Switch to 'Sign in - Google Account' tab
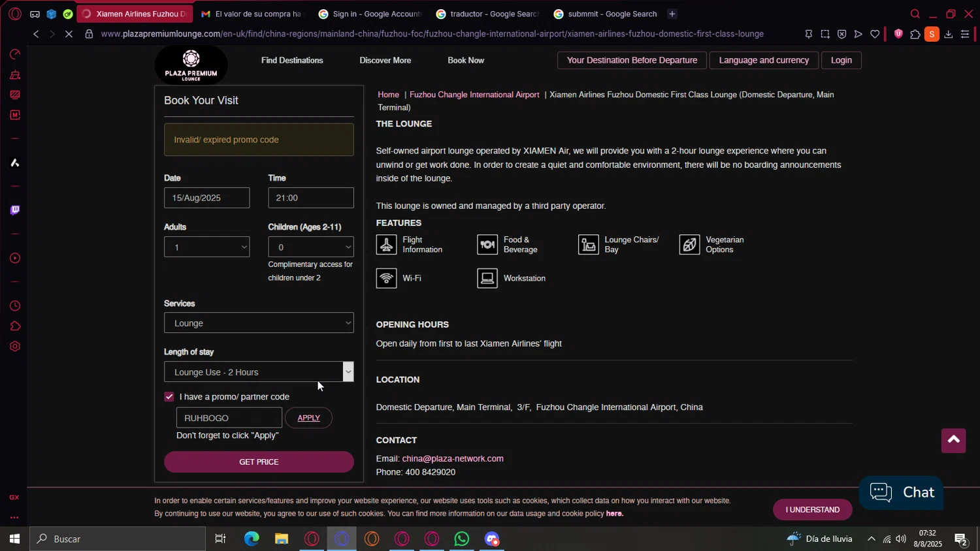Image resolution: width=980 pixels, height=551 pixels. [370, 14]
